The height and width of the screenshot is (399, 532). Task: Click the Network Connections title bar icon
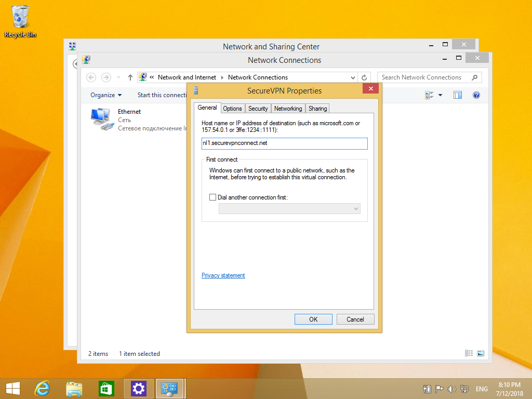86,60
